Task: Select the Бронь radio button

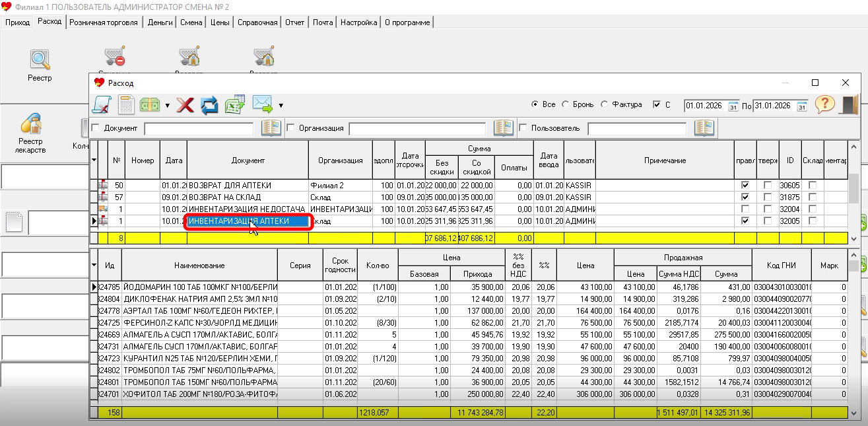Action: (x=566, y=105)
